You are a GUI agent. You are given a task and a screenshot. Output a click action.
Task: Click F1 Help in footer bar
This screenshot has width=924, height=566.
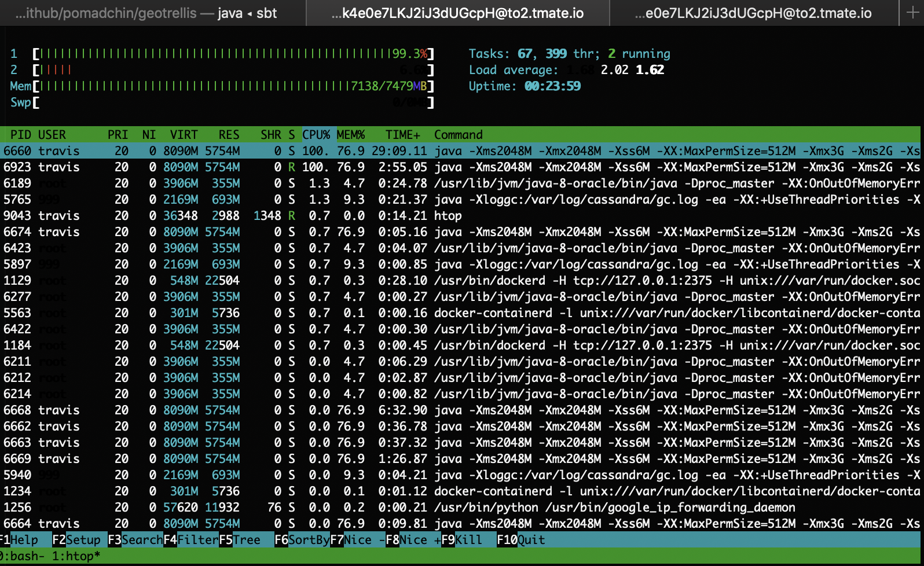click(19, 540)
